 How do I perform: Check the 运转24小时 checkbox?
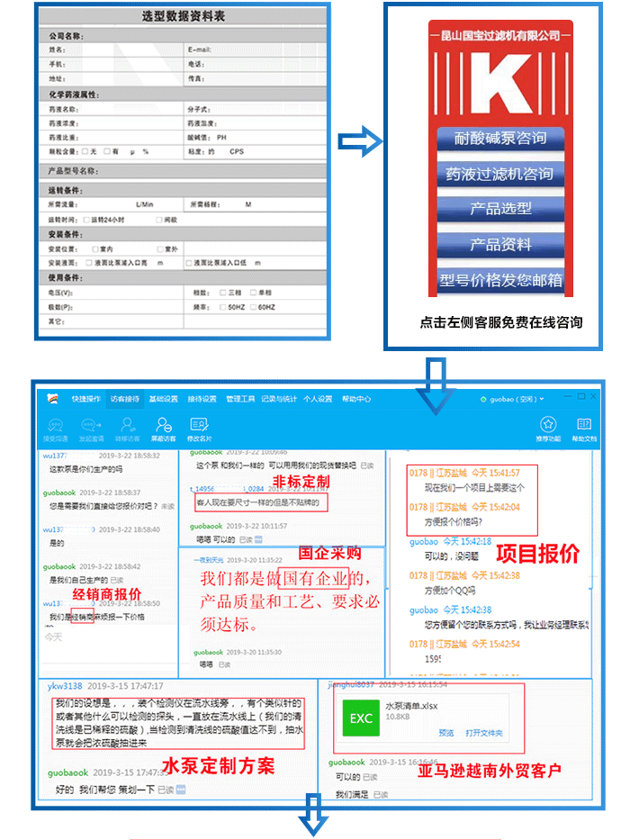point(85,220)
